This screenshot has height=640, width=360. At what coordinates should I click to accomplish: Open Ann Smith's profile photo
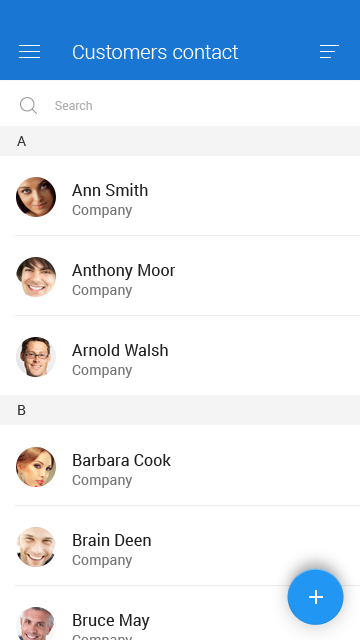[x=36, y=197]
